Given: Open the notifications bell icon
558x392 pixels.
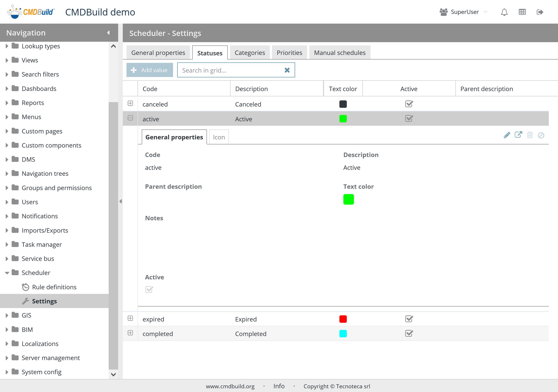Looking at the screenshot, I should (x=504, y=12).
